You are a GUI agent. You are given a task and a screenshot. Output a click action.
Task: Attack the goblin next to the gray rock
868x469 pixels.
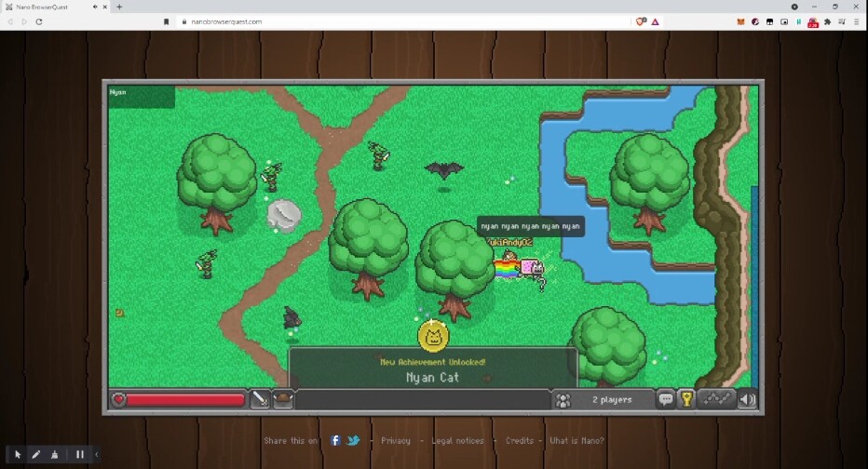272,177
